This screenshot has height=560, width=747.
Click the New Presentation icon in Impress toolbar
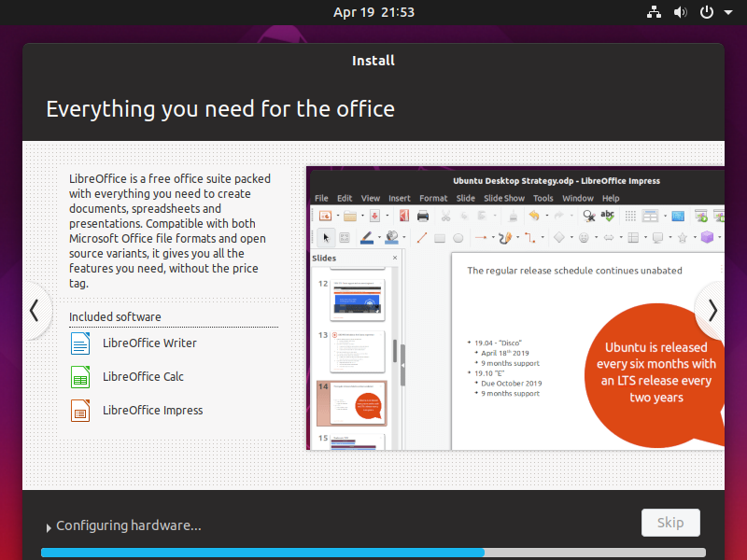(x=325, y=217)
